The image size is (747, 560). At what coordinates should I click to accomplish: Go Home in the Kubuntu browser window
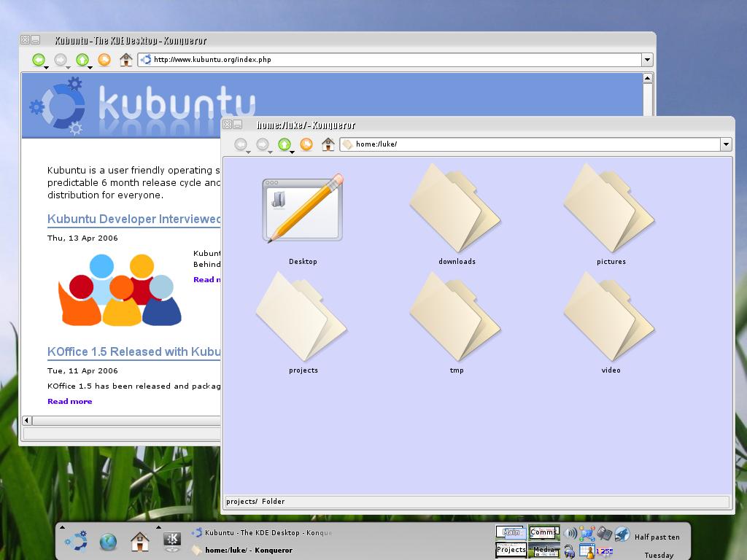(x=125, y=60)
